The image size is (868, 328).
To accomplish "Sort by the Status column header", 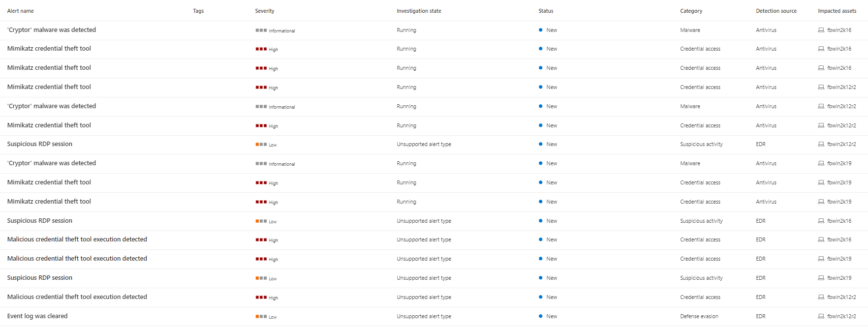I will point(546,11).
